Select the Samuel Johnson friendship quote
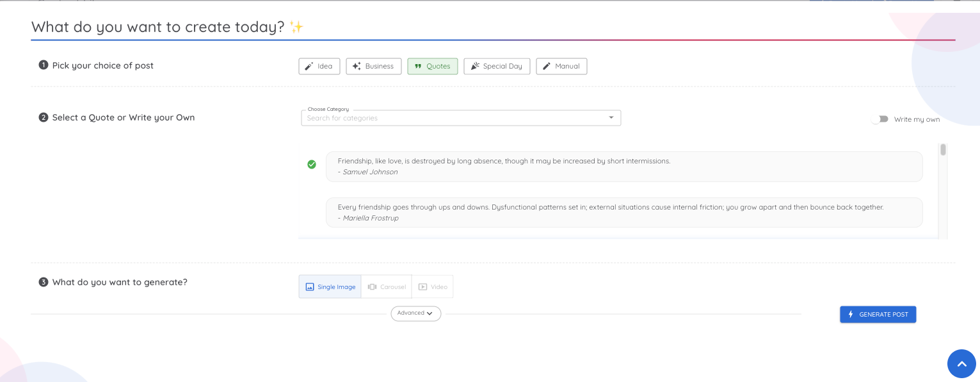The width and height of the screenshot is (980, 382). 624,167
